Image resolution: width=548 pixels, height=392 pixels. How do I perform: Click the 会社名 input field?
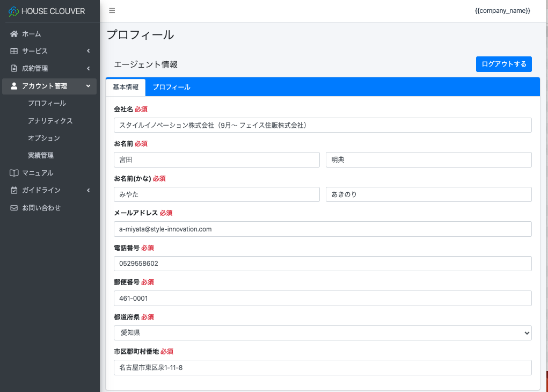(x=323, y=125)
